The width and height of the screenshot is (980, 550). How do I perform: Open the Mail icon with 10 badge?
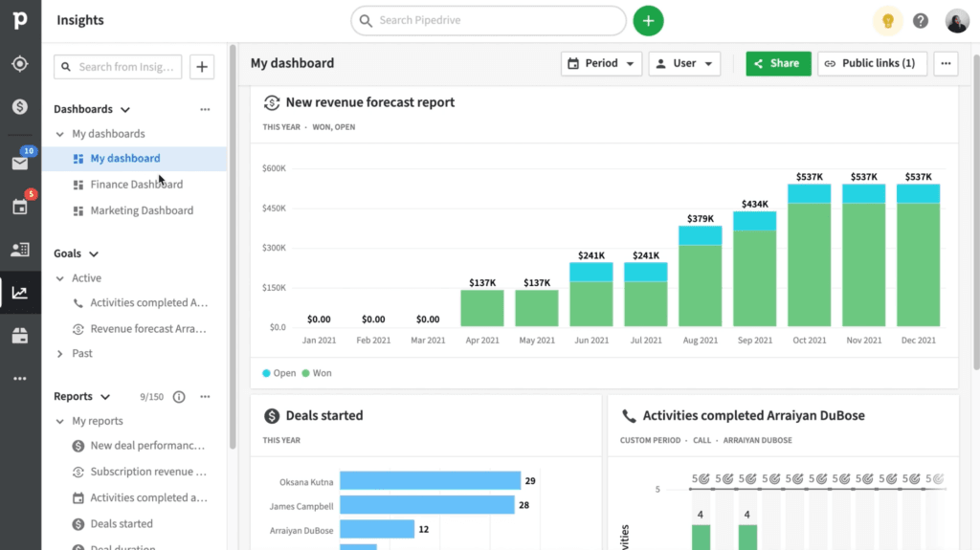tap(20, 164)
